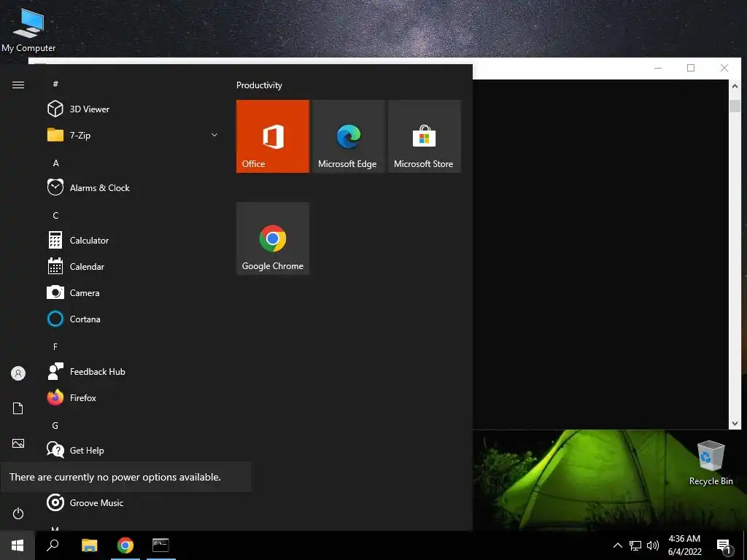
Task: Open the Calculator app
Action: tap(133, 241)
